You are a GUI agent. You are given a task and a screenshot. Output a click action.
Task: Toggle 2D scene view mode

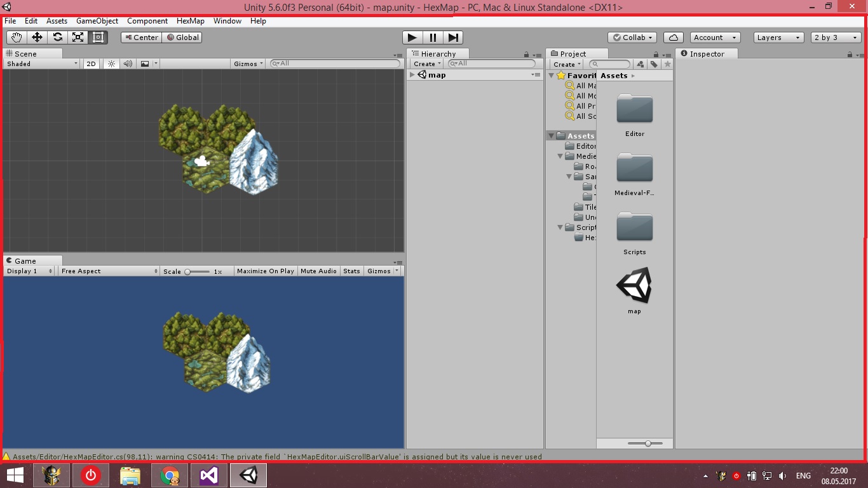point(92,64)
